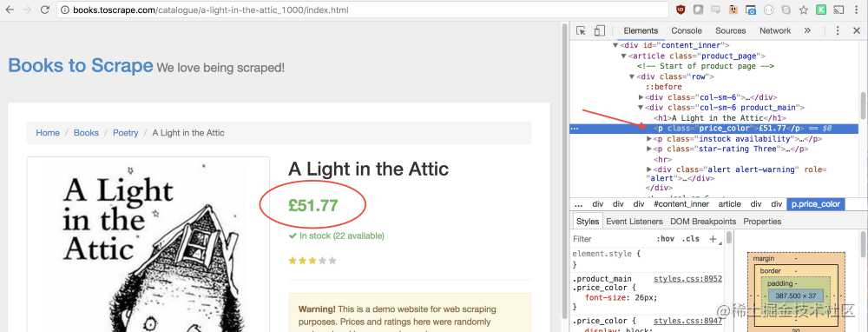Click the CSS speech-bubble extension icon

tap(716, 10)
